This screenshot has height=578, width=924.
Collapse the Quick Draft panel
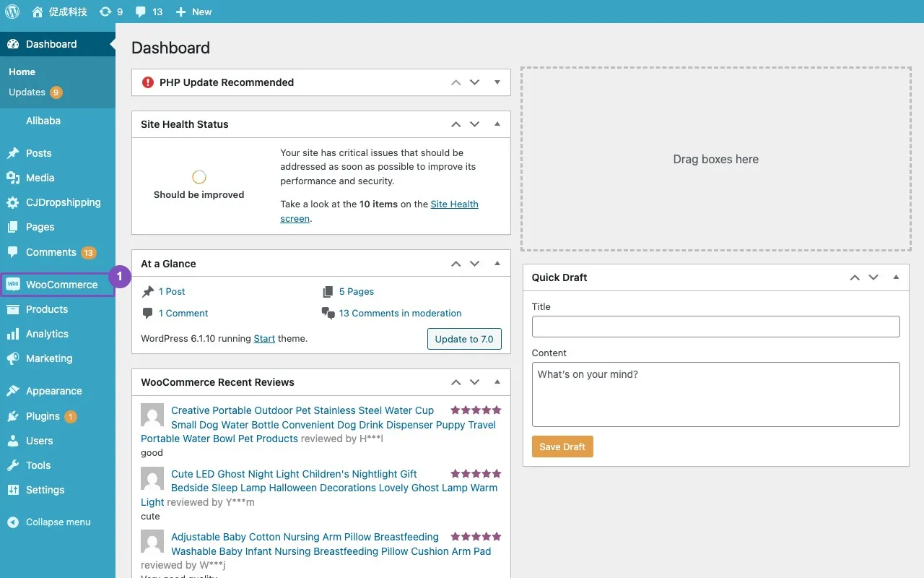click(x=896, y=277)
